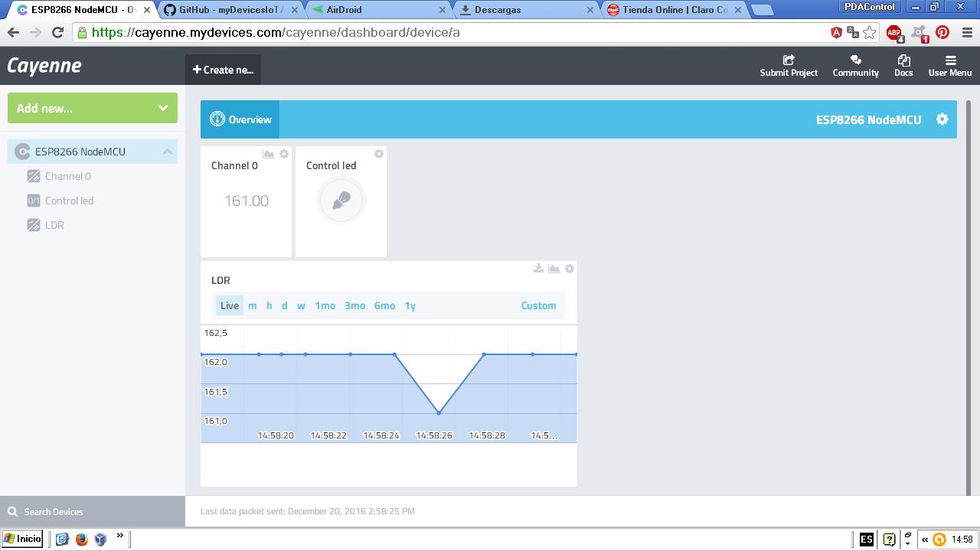Image resolution: width=980 pixels, height=551 pixels.
Task: Reload the current page
Action: click(x=57, y=33)
